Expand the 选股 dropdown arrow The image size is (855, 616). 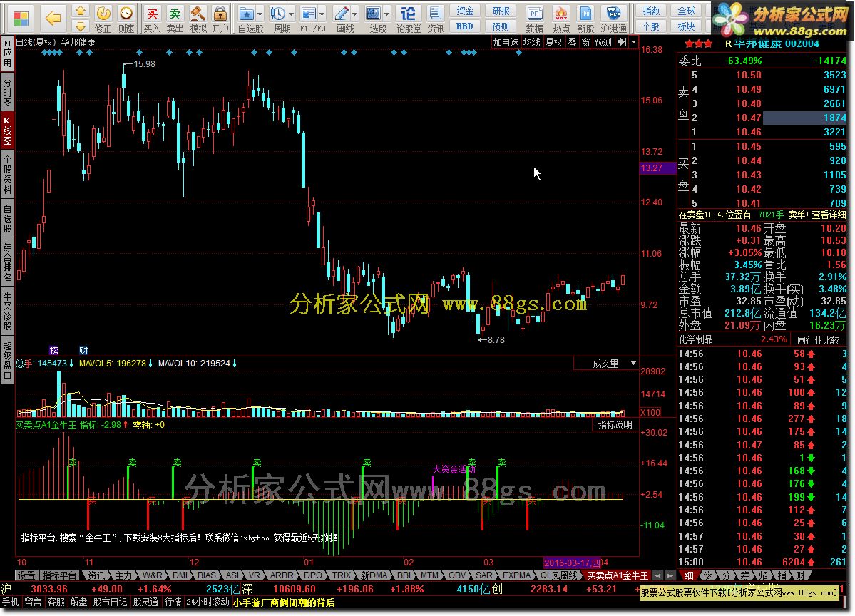coord(386,14)
